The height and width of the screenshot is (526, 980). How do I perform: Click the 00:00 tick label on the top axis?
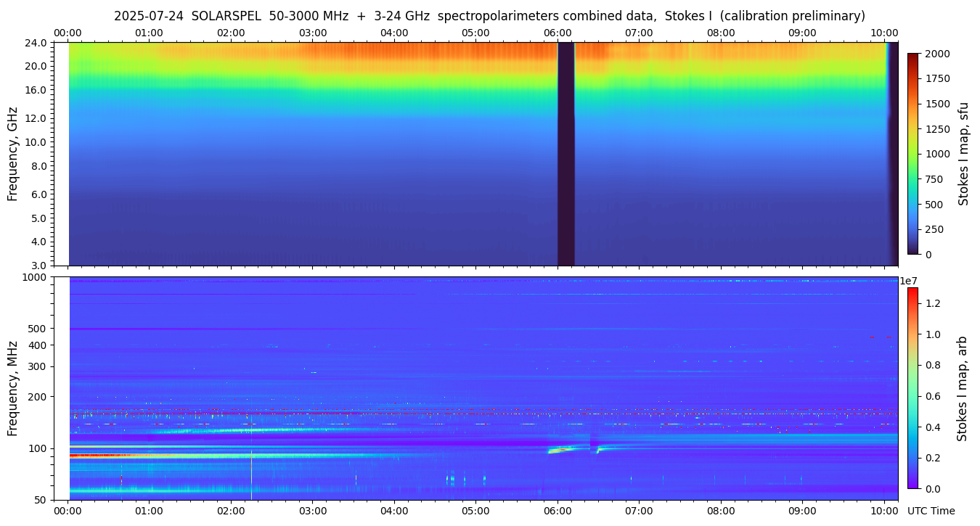pyautogui.click(x=68, y=33)
